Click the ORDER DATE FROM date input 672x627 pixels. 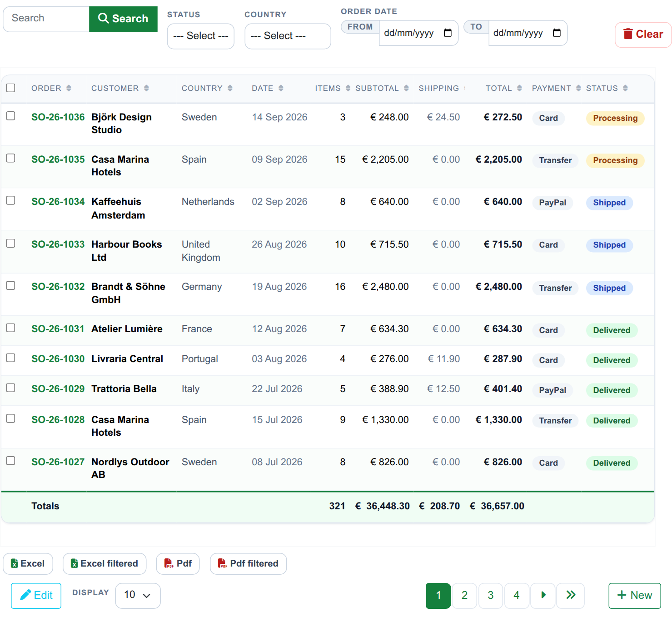(x=418, y=33)
